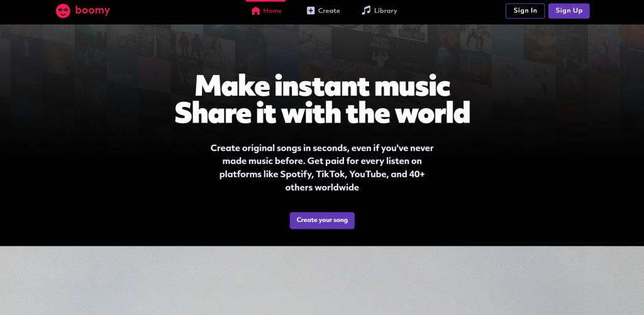Click the album cover with raised-arms figure

pos(380,52)
